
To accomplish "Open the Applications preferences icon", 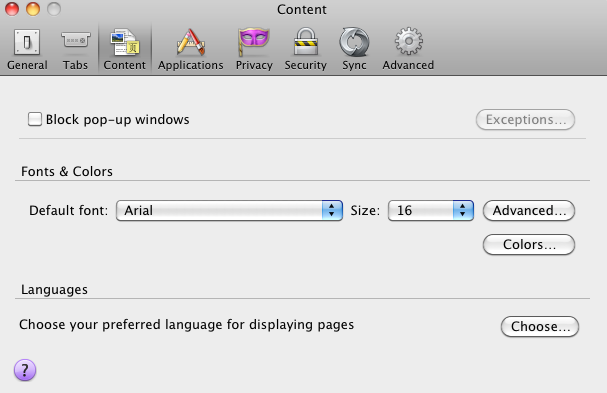I will [190, 41].
